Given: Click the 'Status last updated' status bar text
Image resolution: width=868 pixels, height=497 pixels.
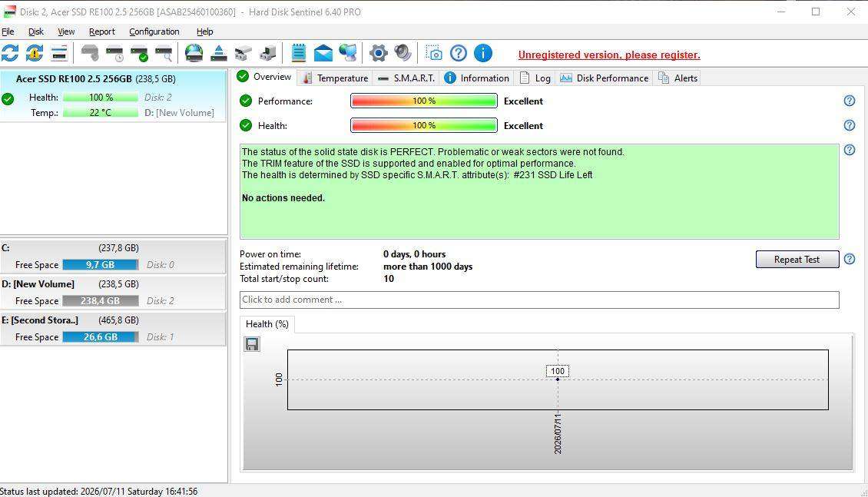Looking at the screenshot, I should (x=99, y=491).
